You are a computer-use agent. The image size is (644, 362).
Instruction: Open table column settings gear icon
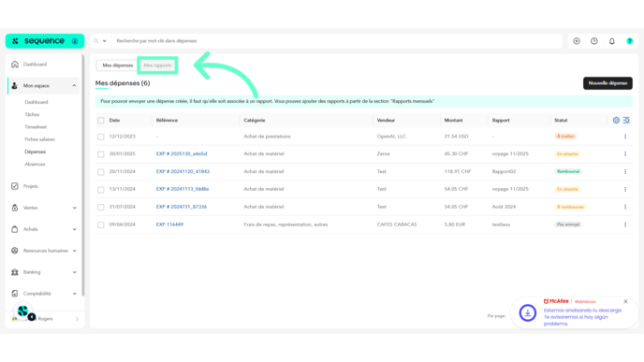click(x=616, y=121)
